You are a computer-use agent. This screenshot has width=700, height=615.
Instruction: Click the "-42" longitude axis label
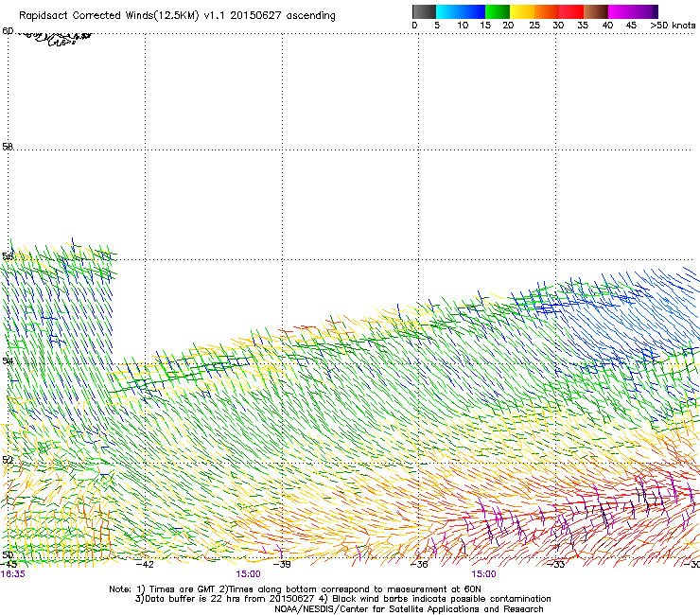pyautogui.click(x=145, y=564)
